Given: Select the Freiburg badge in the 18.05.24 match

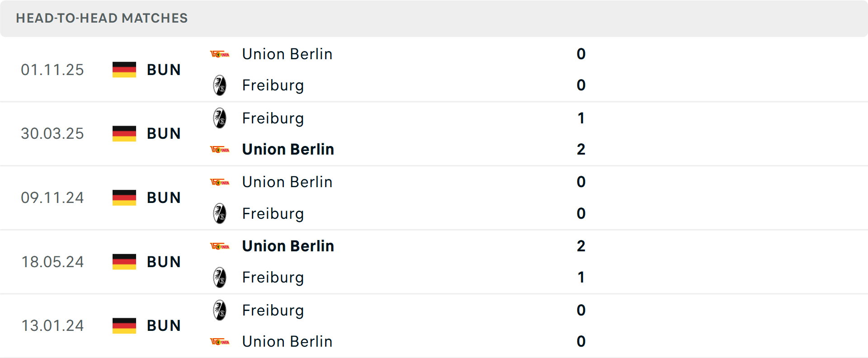Looking at the screenshot, I should (x=220, y=278).
